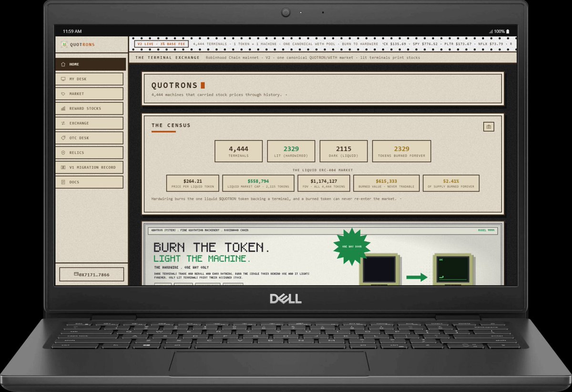Click the QUOTRONS logo icon
572x392 pixels.
(64, 44)
